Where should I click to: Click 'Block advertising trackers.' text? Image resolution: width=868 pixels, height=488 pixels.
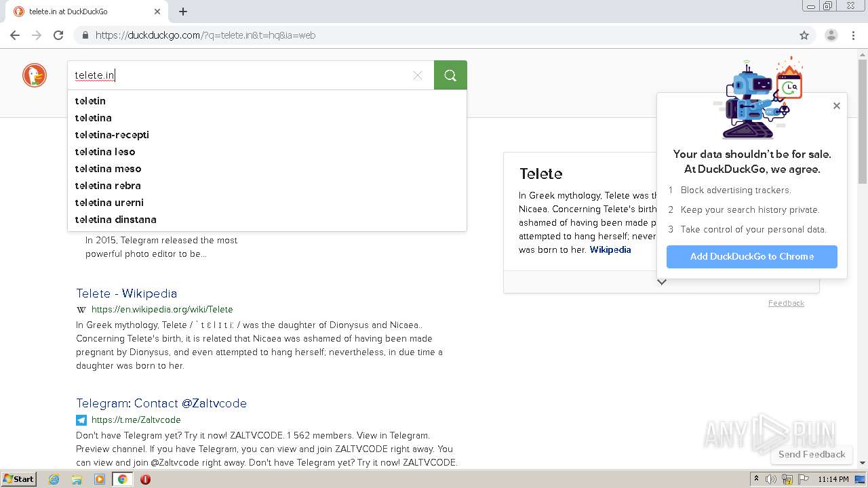[736, 190]
